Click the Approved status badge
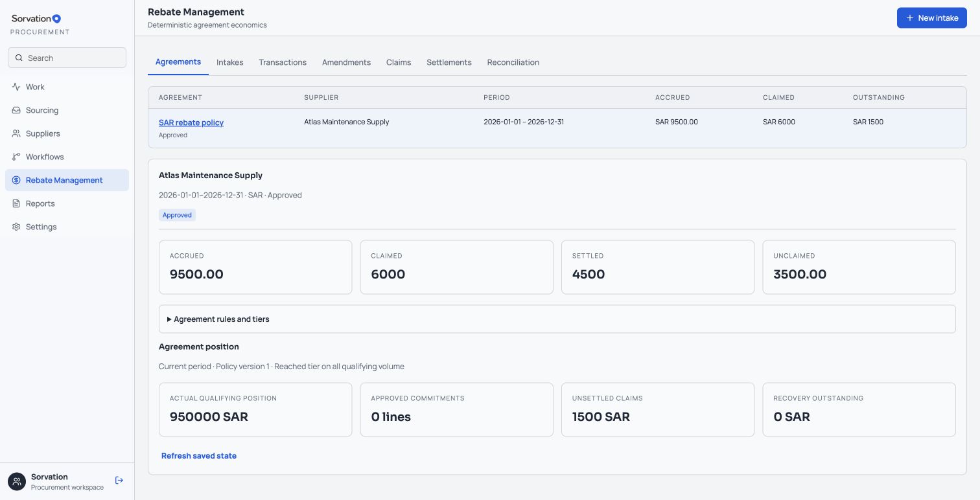The image size is (980, 500). [x=177, y=215]
